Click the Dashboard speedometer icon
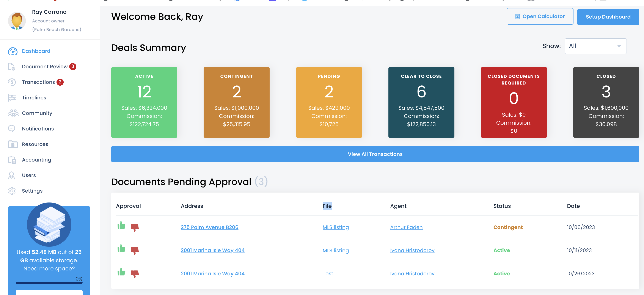This screenshot has width=644, height=295. coord(13,51)
